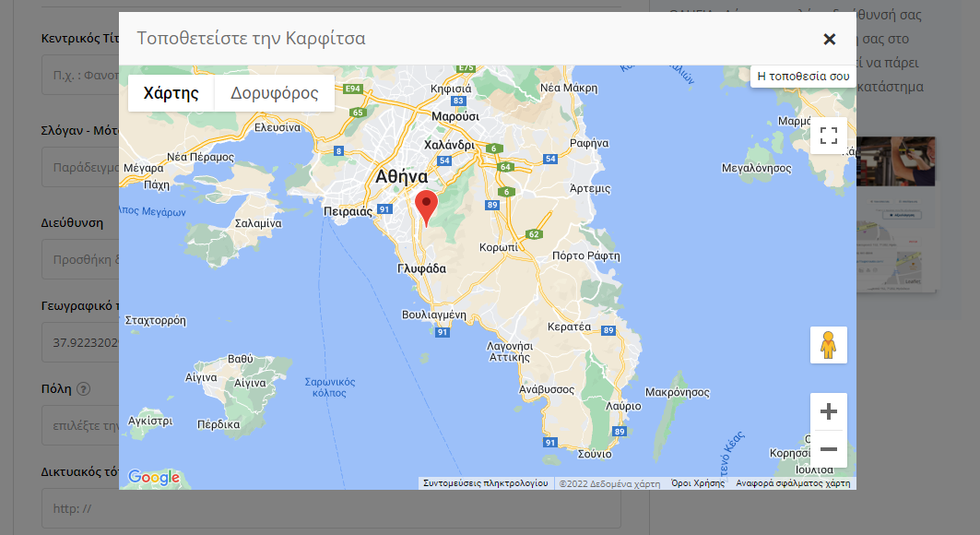Click the Αγκίστρι island label
The width and height of the screenshot is (980, 535).
150,422
